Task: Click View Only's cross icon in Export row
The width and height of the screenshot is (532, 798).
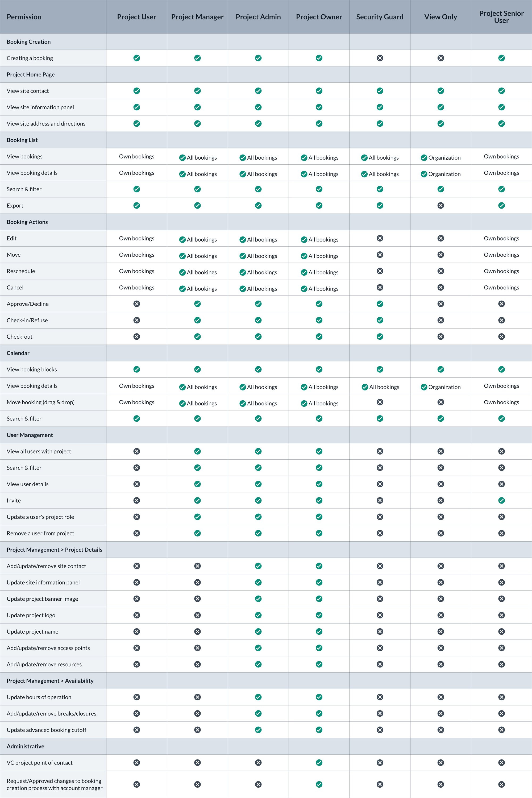Action: [440, 205]
